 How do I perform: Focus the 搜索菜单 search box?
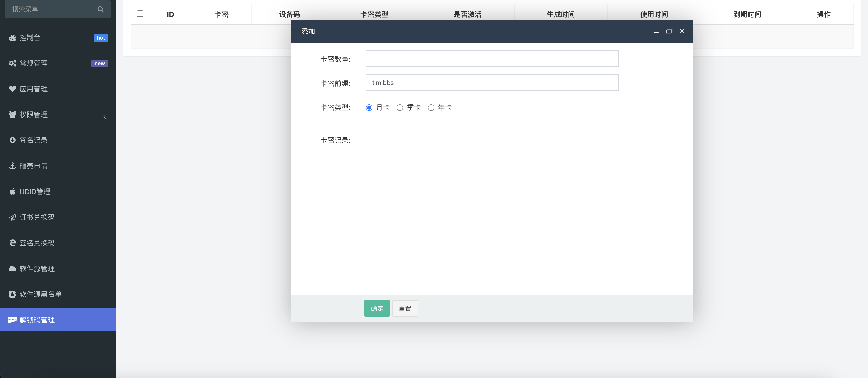pos(58,9)
